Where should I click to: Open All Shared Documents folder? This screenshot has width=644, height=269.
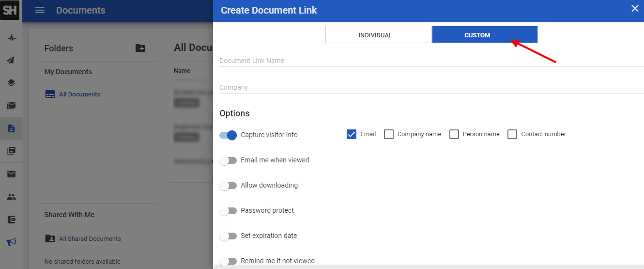(x=90, y=238)
